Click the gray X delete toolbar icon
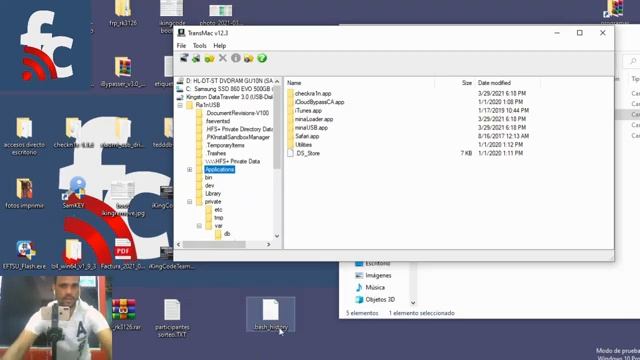The image size is (640, 360). click(x=222, y=58)
